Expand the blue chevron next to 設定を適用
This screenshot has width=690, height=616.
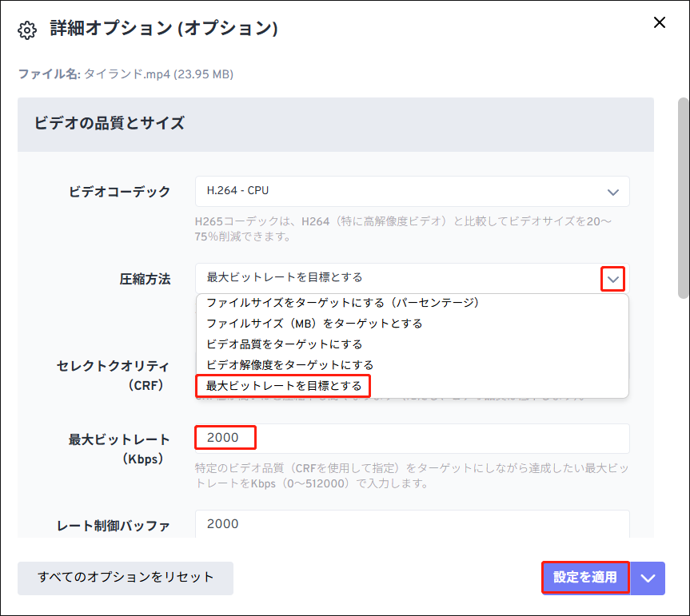pos(648,578)
